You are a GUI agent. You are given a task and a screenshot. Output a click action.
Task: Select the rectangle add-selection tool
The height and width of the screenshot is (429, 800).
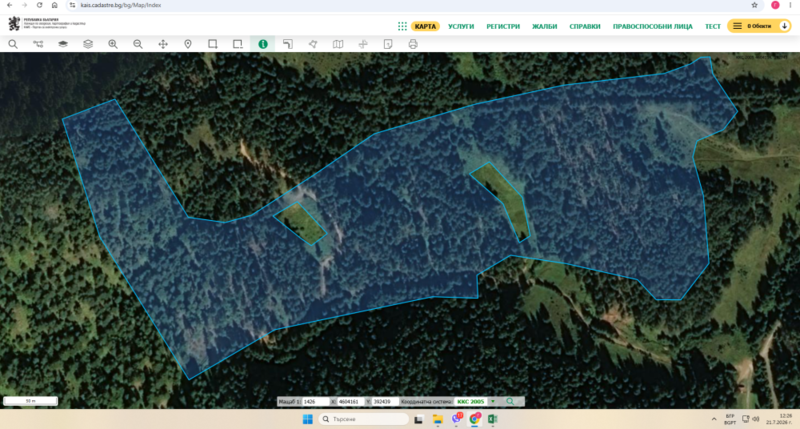coord(213,44)
